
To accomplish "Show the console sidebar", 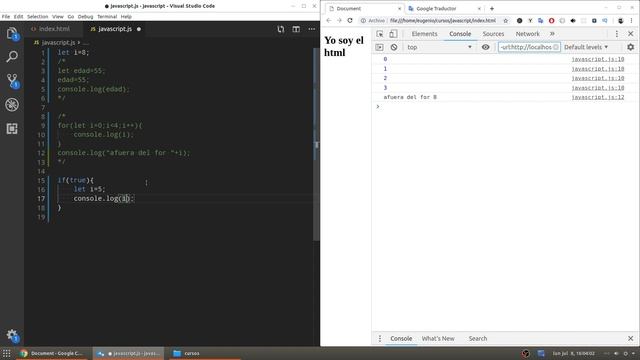I will pos(379,47).
